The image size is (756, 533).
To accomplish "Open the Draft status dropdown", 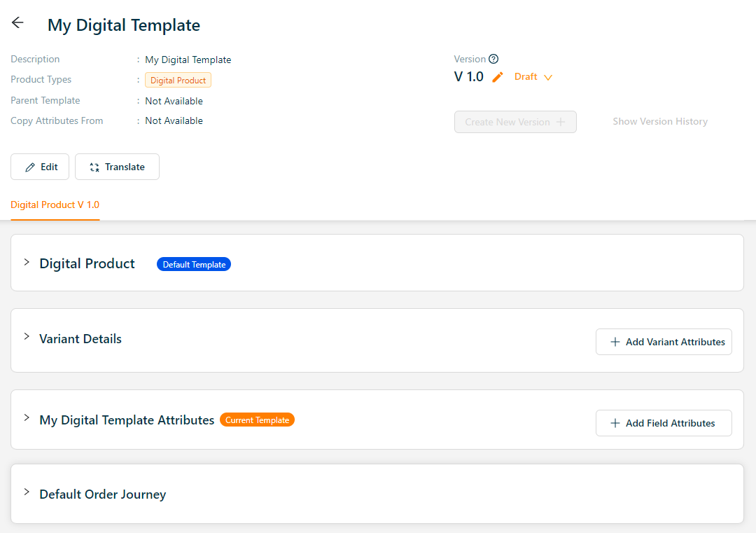I will pos(533,77).
